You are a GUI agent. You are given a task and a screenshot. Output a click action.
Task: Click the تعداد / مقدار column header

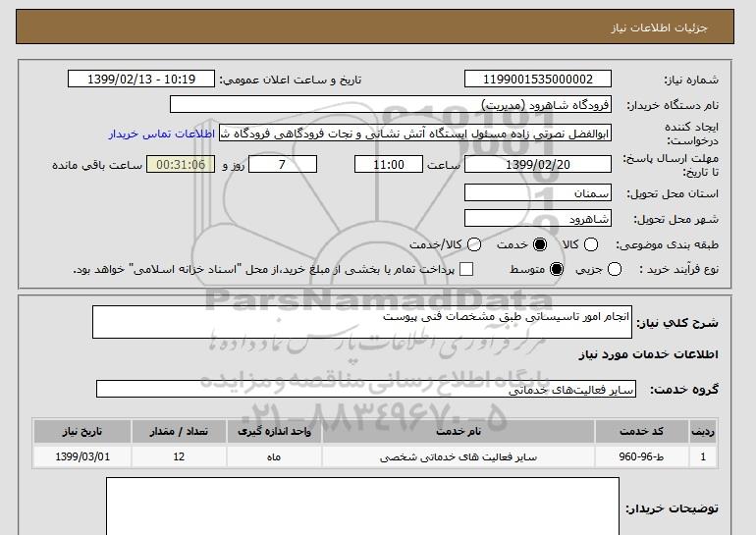click(x=179, y=431)
